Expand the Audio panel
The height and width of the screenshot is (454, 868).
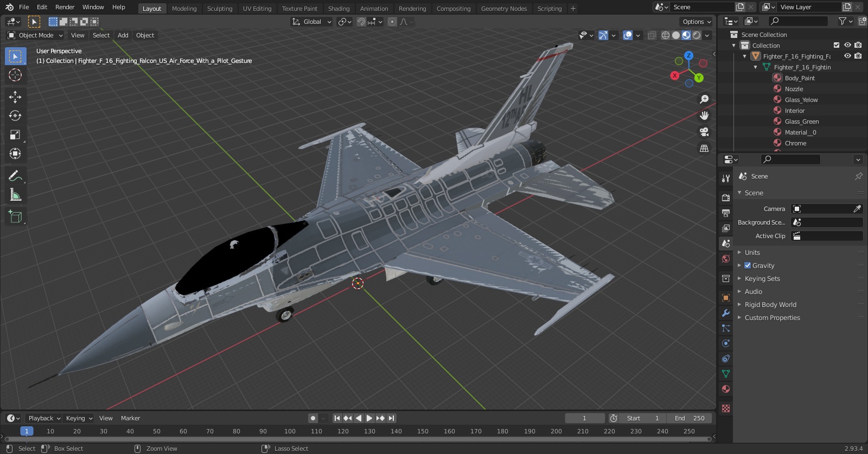(x=753, y=291)
